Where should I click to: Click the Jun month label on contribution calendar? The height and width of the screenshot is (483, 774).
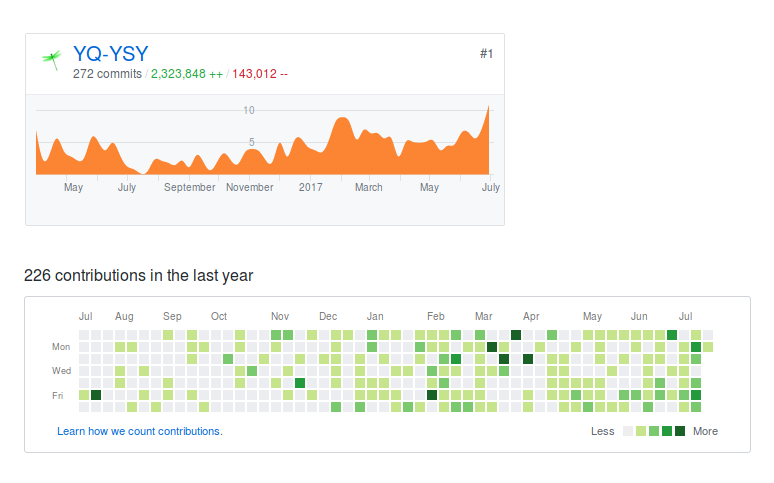click(639, 317)
